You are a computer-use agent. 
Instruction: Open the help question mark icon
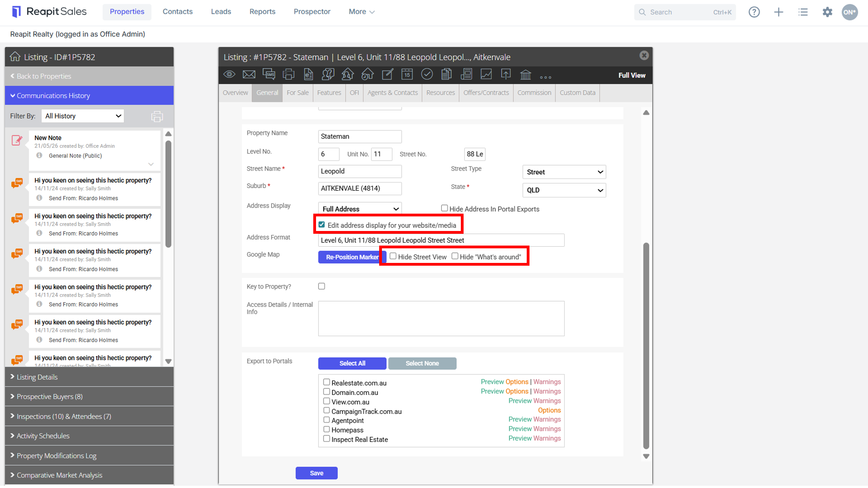pyautogui.click(x=754, y=12)
